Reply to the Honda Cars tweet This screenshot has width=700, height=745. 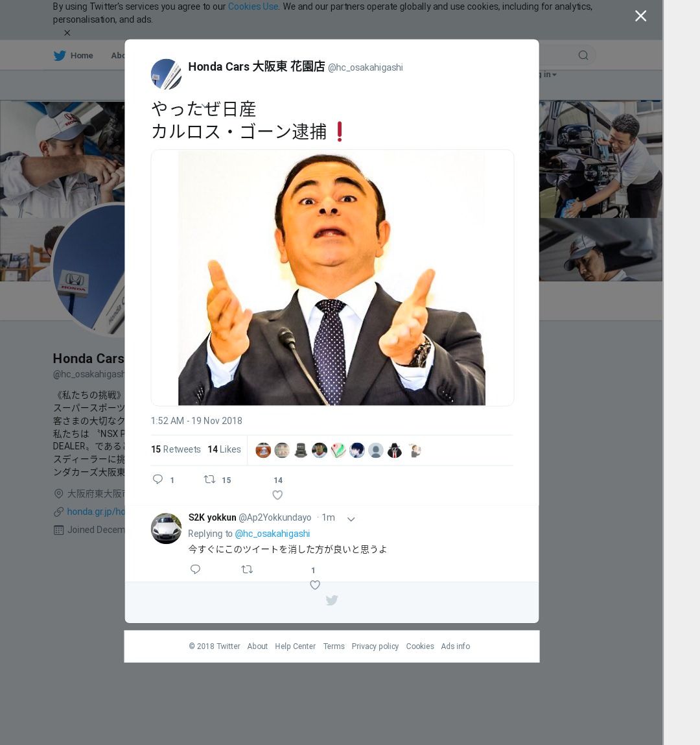157,479
